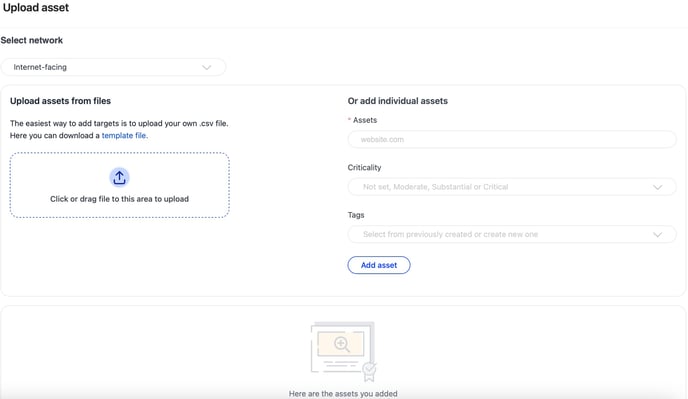
Task: Click the 'Here are the assets you added' text
Action: pos(343,394)
